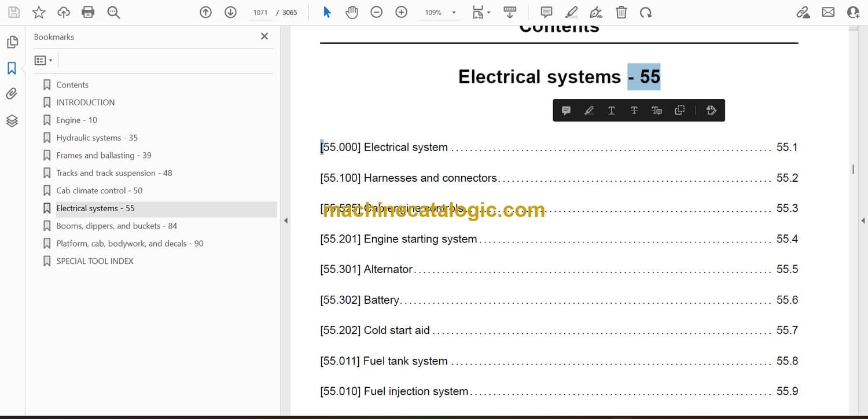Print the document using the printer icon
Viewport: 868px width, 419px height.
(x=88, y=12)
